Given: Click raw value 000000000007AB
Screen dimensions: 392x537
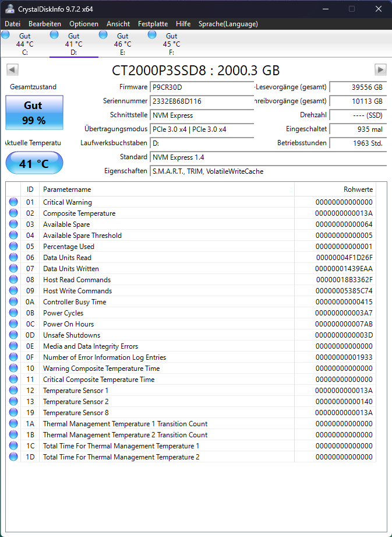Looking at the screenshot, I should (x=344, y=324).
